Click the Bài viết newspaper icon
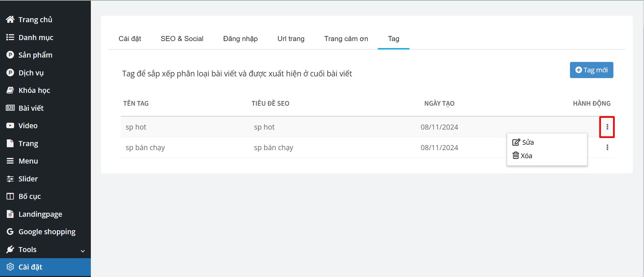The height and width of the screenshot is (277, 644). [x=10, y=108]
